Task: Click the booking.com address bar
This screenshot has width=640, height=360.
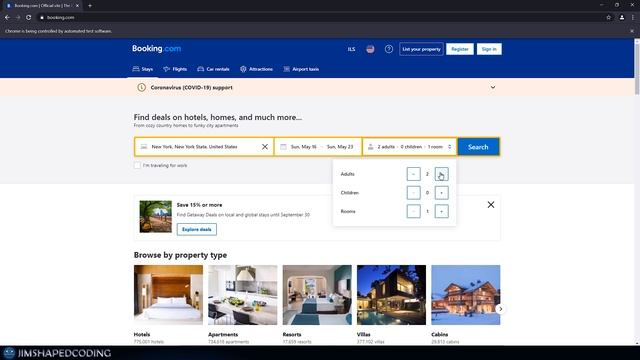Action: (x=322, y=18)
